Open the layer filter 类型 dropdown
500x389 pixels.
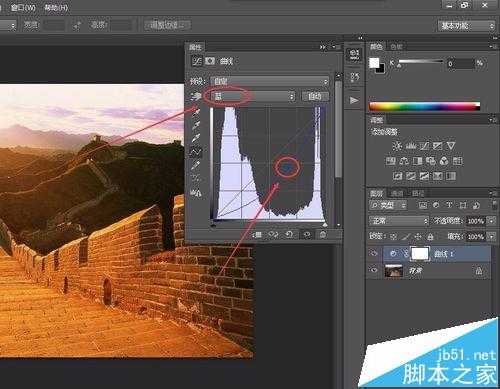(388, 205)
